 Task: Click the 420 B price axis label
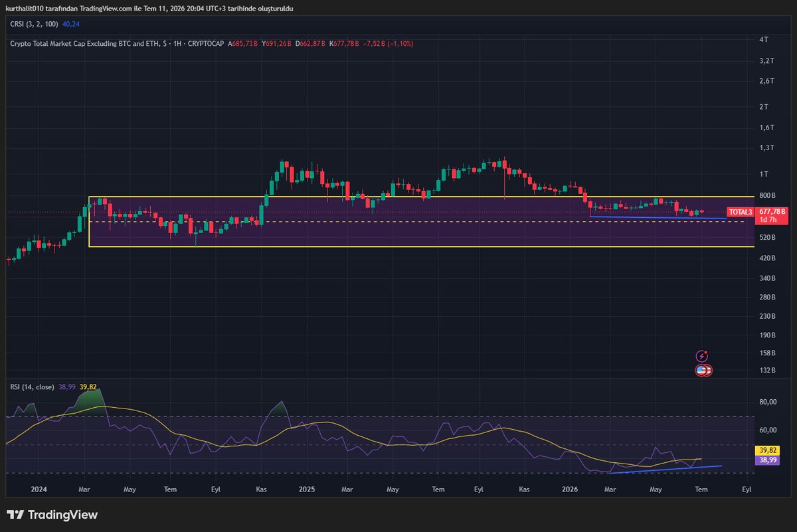(x=768, y=258)
